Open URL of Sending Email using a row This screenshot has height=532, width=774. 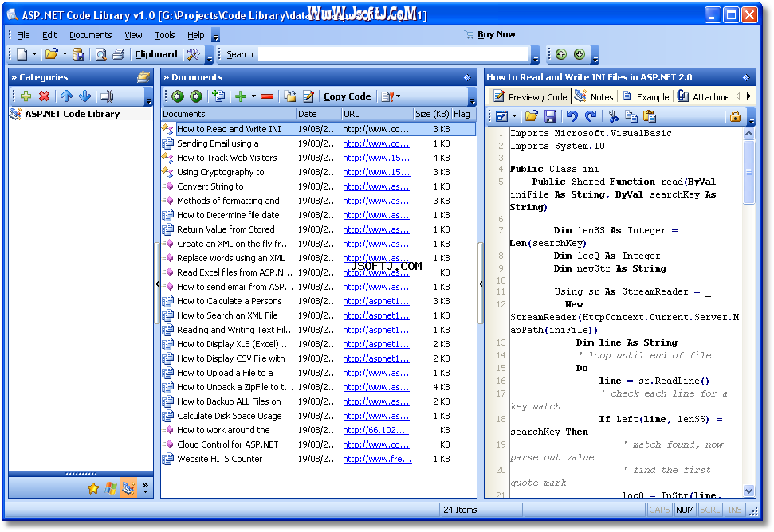376,143
